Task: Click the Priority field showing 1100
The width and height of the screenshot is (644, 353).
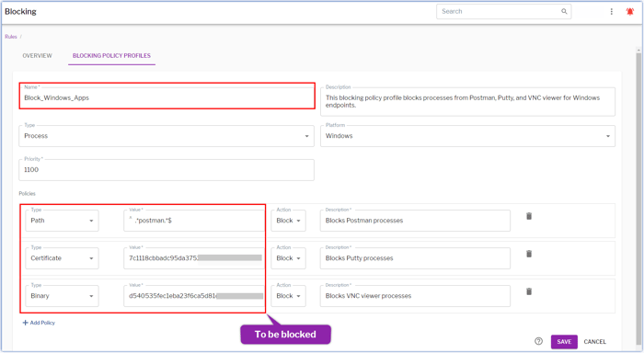Action: point(167,170)
